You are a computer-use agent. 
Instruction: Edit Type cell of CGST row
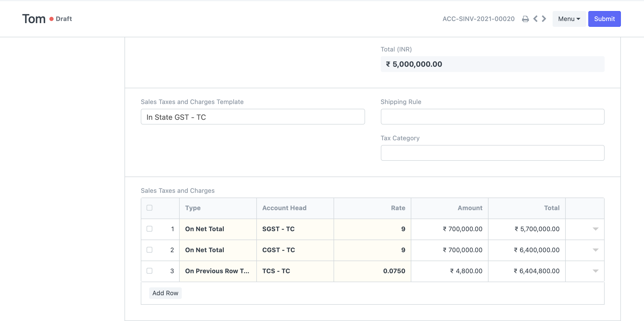tap(218, 250)
